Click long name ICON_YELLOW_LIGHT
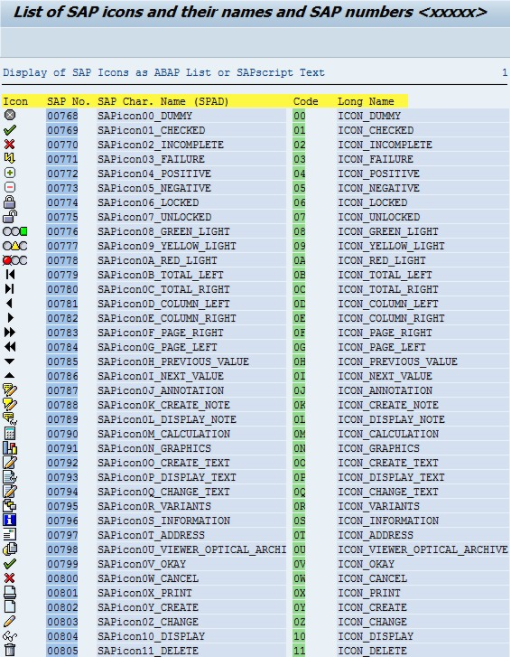The height and width of the screenshot is (657, 510). [391, 246]
